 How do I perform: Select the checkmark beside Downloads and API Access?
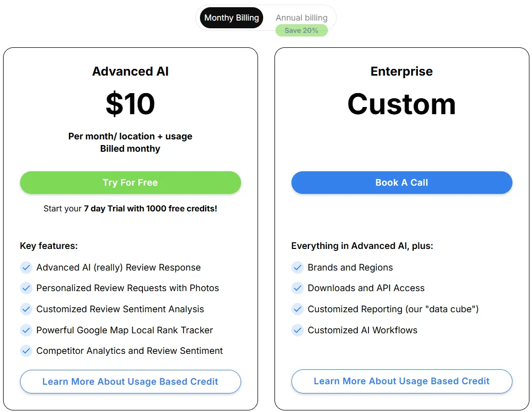(x=297, y=288)
